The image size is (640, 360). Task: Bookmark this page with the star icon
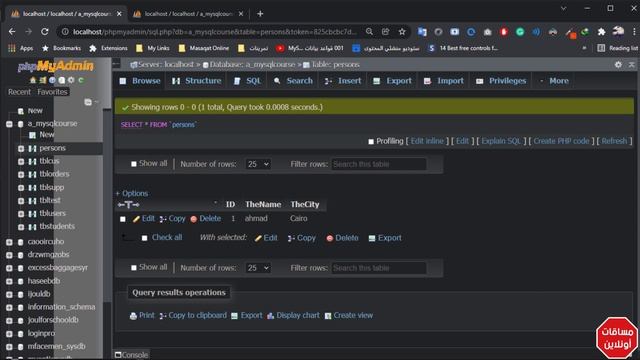pyautogui.click(x=402, y=31)
